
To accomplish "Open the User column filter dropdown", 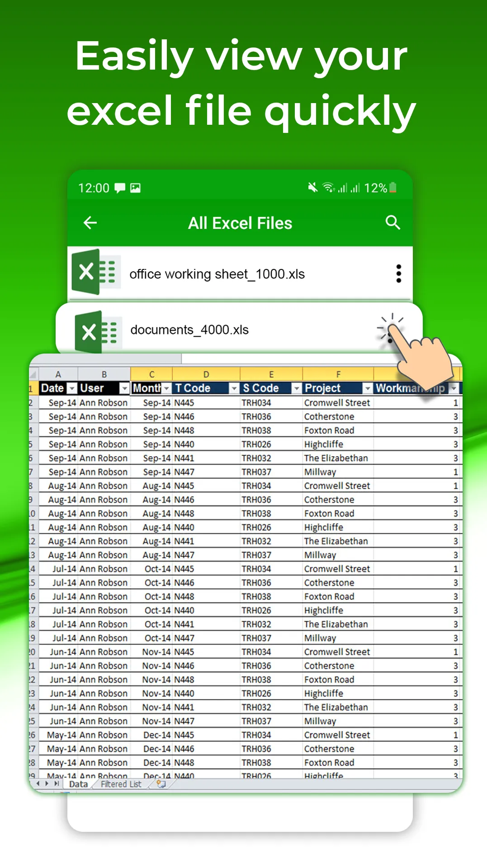I will click(x=124, y=388).
